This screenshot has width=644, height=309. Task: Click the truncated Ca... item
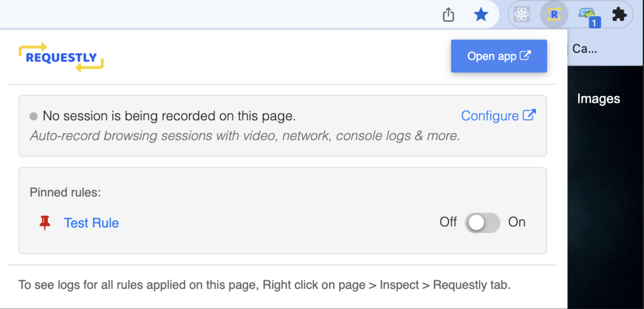(584, 49)
